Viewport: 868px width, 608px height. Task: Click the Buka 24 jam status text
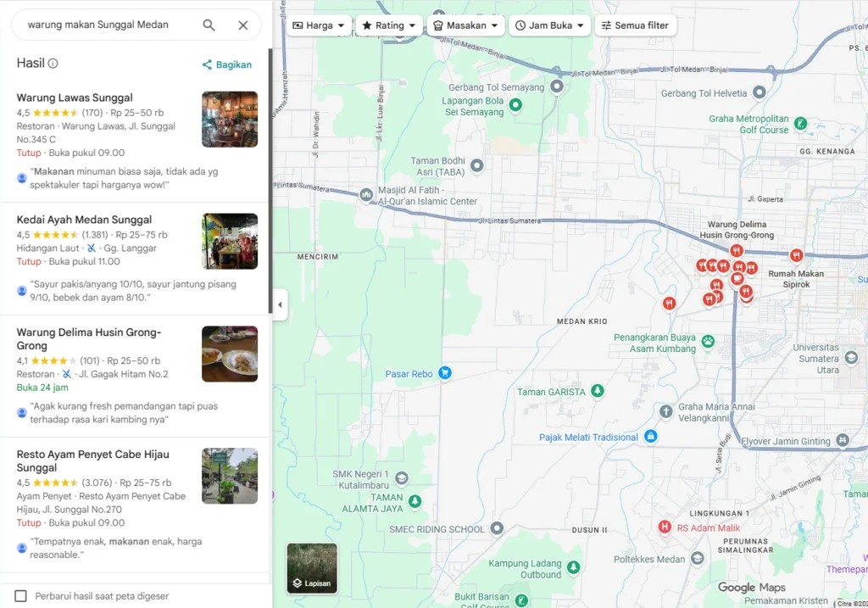click(42, 388)
